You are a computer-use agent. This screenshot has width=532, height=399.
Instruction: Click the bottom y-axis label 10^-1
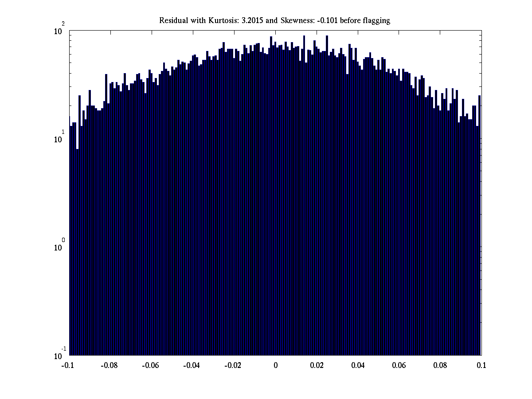(60, 354)
